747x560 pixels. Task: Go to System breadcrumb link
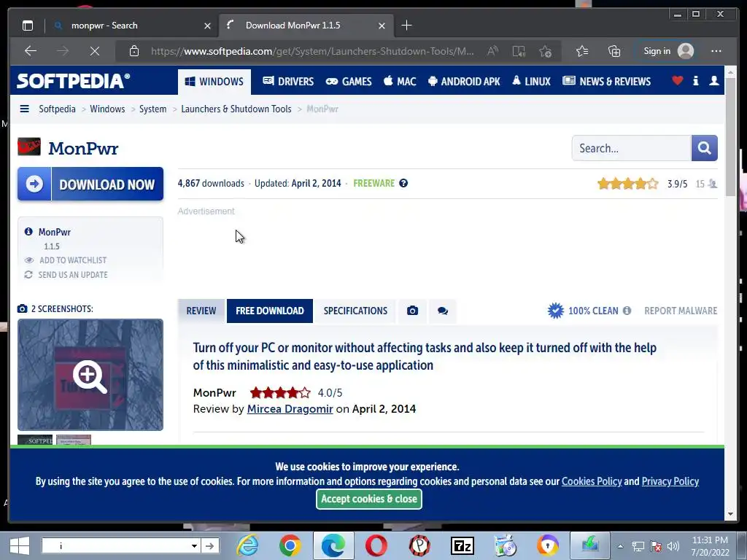click(152, 109)
